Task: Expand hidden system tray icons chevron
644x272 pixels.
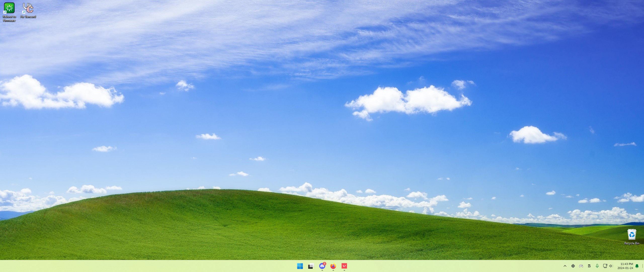Action: pos(565,266)
